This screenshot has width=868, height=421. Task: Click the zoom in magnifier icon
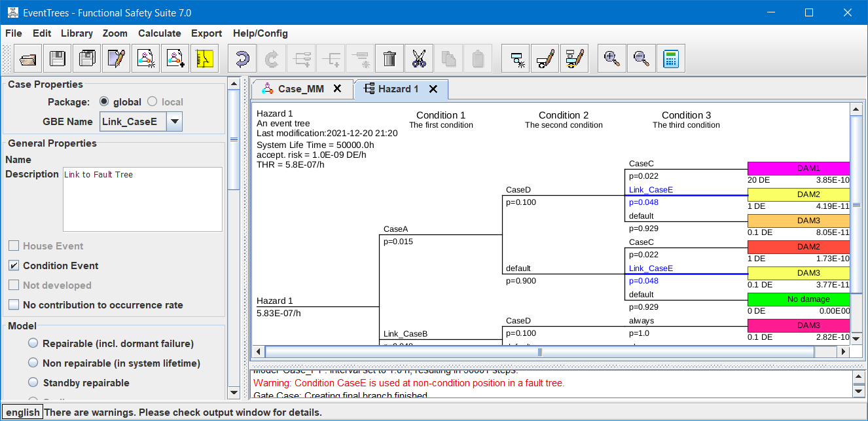[611, 59]
